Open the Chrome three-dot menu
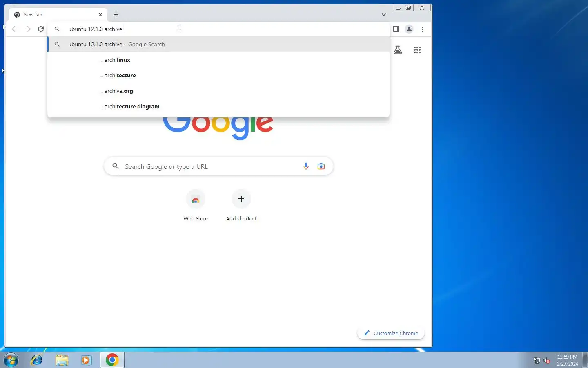 tap(423, 29)
